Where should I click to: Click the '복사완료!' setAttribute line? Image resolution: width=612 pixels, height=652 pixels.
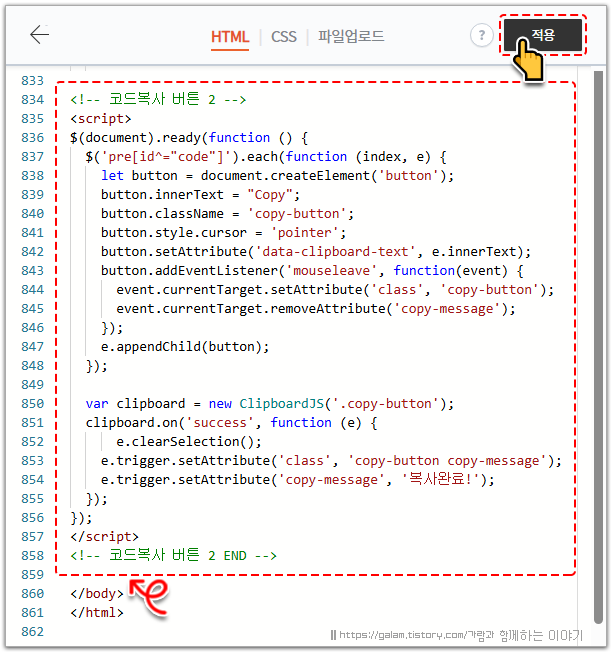pos(298,480)
